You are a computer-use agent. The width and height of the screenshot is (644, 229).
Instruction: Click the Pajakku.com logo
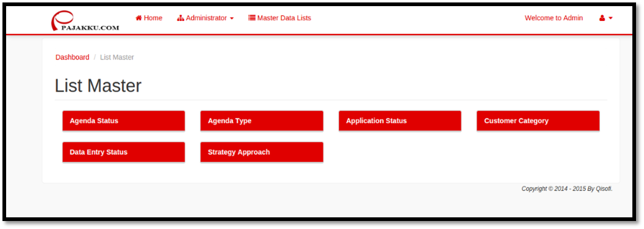[85, 21]
